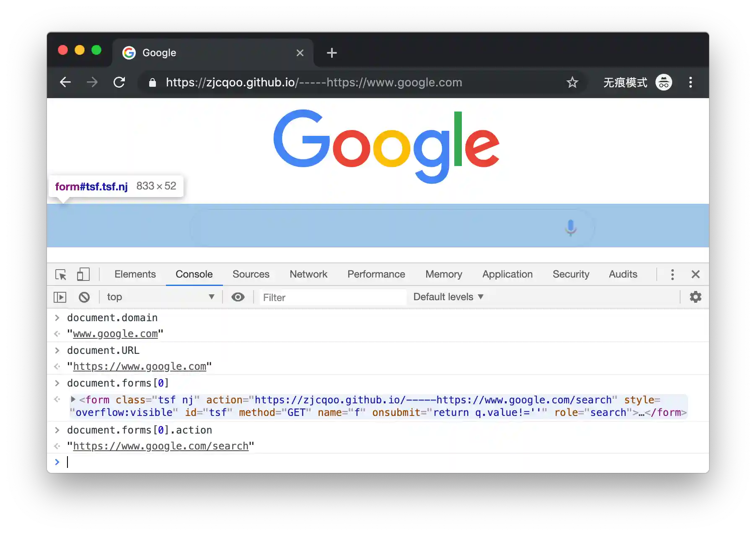Switch to the Network tab
The width and height of the screenshot is (756, 535).
point(308,274)
